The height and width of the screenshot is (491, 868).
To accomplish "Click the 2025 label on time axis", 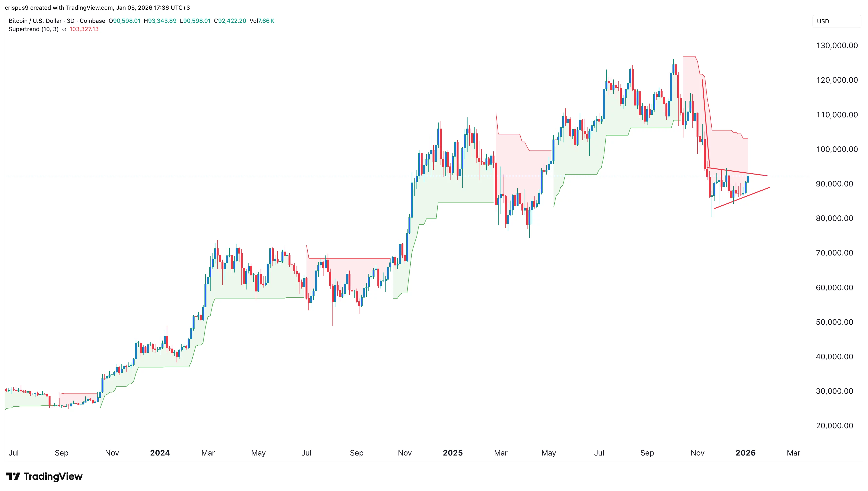I will [452, 453].
